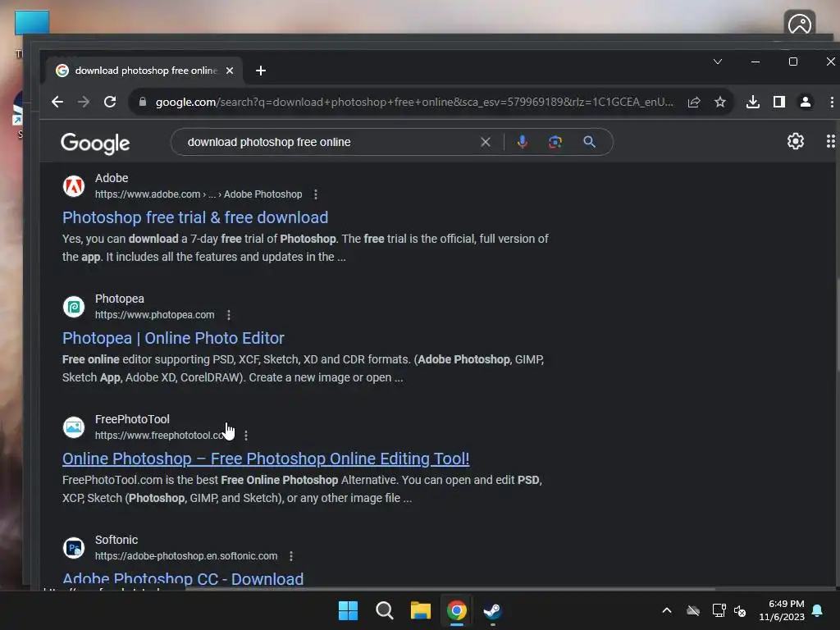
Task: Open the clock showing 6:49 PM
Action: (782, 610)
